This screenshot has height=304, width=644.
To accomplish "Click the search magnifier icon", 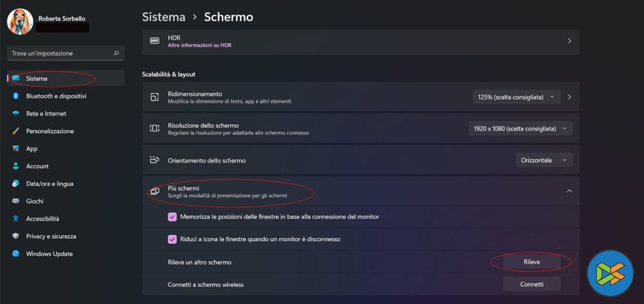I will point(116,53).
